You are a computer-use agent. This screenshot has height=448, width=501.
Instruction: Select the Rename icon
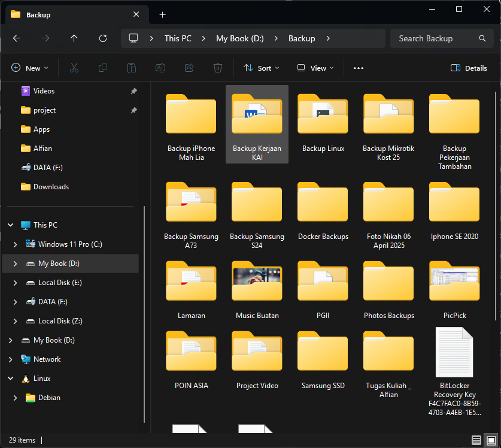click(160, 68)
